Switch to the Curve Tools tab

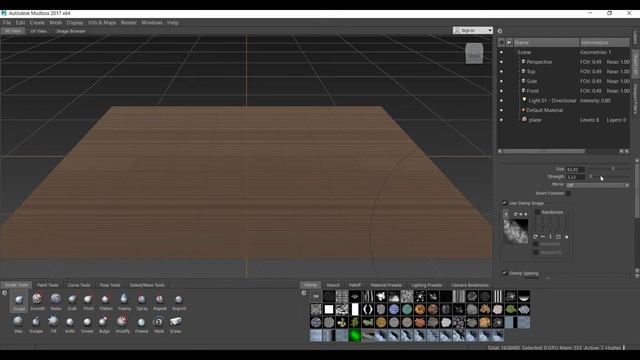[79, 285]
